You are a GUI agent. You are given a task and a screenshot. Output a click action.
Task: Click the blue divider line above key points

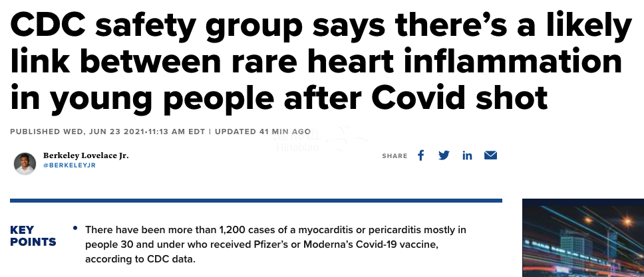[256, 200]
